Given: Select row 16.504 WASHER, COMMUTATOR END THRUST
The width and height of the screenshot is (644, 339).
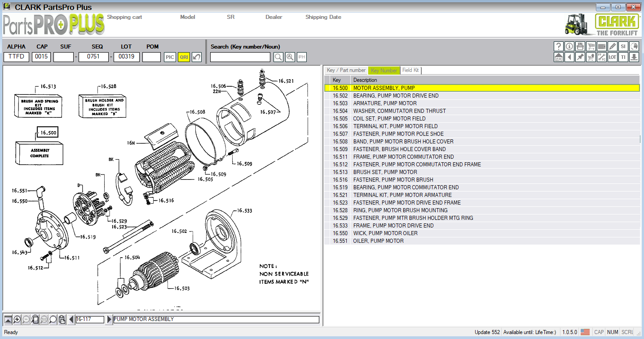Looking at the screenshot, I should [482, 111].
